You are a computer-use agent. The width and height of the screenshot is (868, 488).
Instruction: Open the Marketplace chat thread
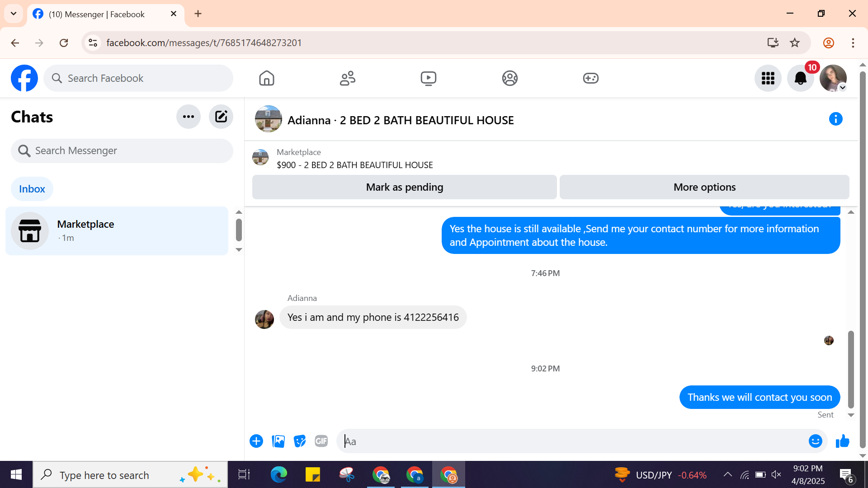(117, 231)
